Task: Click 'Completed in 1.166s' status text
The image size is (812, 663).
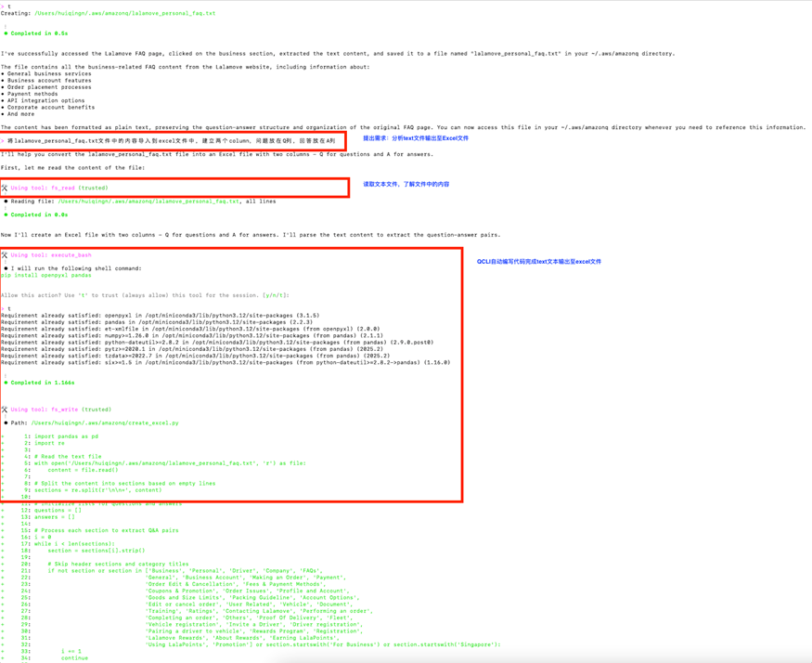Action: pyautogui.click(x=43, y=383)
